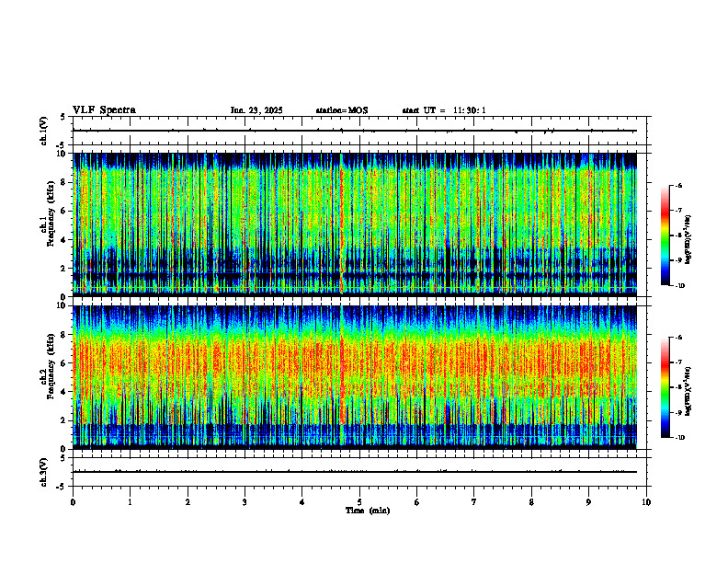The height and width of the screenshot is (563, 728).
Task: Click the "VLF Spectra" plot title
Action: click(x=104, y=110)
